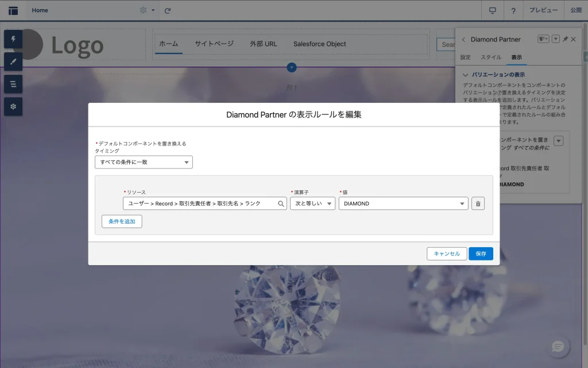Open the chat bubble in bottom corner
The image size is (588, 368).
coord(558,347)
